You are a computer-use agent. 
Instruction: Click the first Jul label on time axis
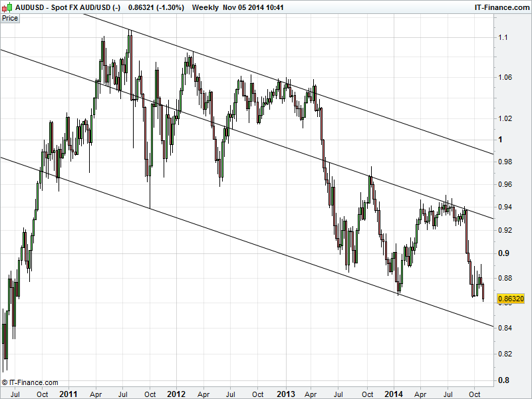click(x=15, y=394)
